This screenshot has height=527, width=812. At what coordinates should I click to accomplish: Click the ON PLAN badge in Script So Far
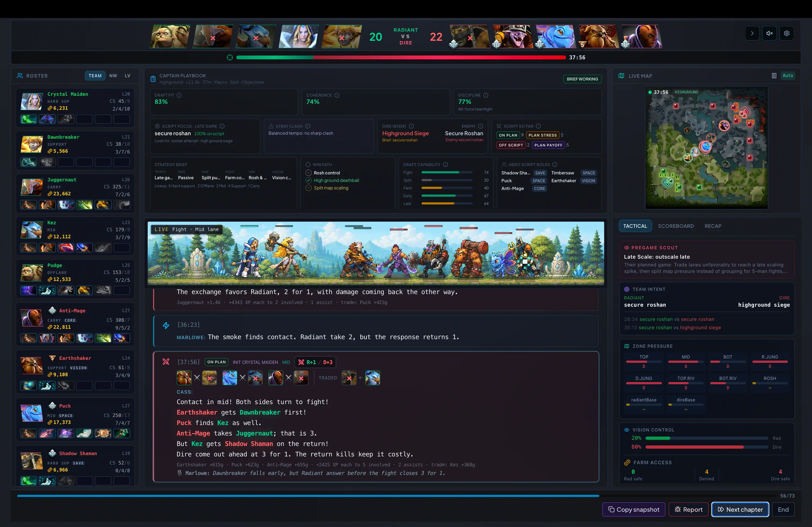508,135
